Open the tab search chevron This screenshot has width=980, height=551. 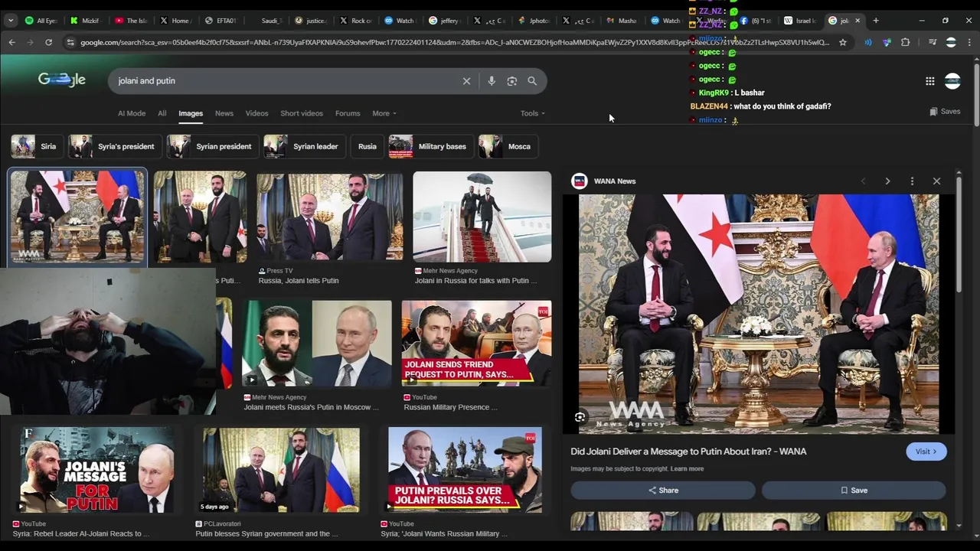coord(11,21)
